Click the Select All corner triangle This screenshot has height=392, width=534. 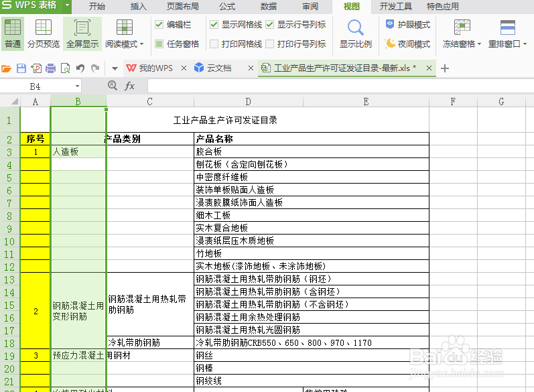(15, 101)
